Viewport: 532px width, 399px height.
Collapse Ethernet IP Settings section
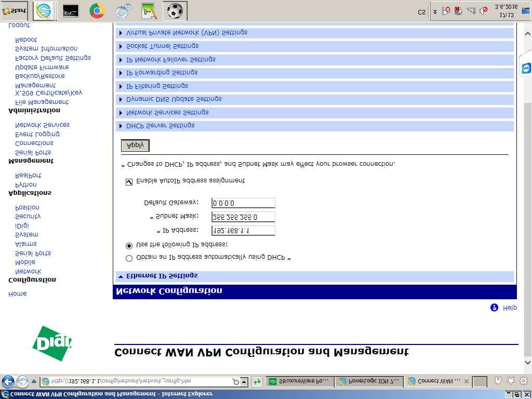[x=314, y=276]
